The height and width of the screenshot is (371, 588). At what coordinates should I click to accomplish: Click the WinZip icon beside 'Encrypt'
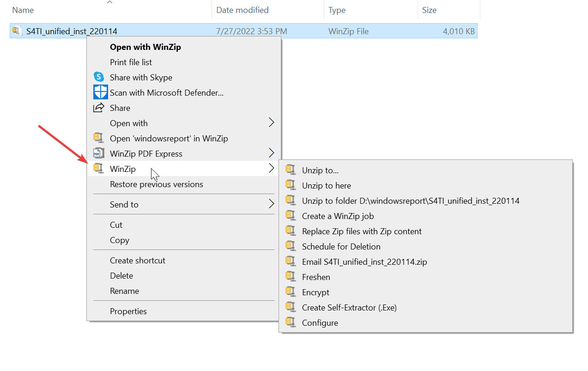[x=291, y=292]
